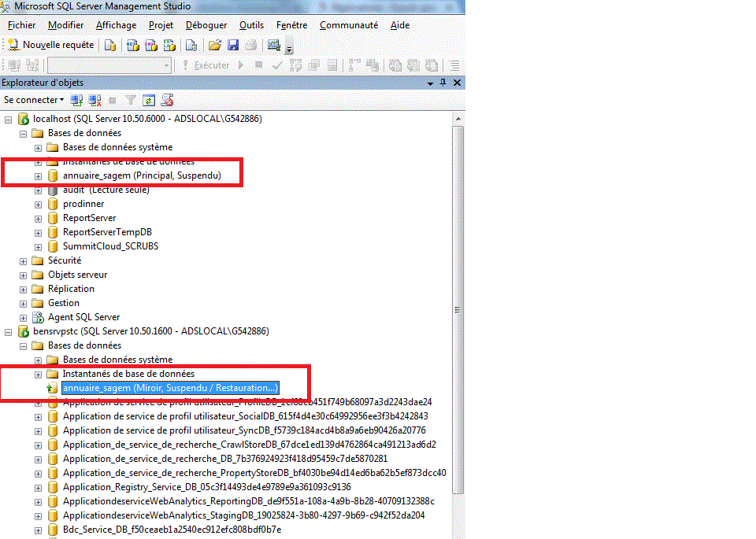
Task: Select Bases de données système under bensrvpstc
Action: tap(117, 360)
